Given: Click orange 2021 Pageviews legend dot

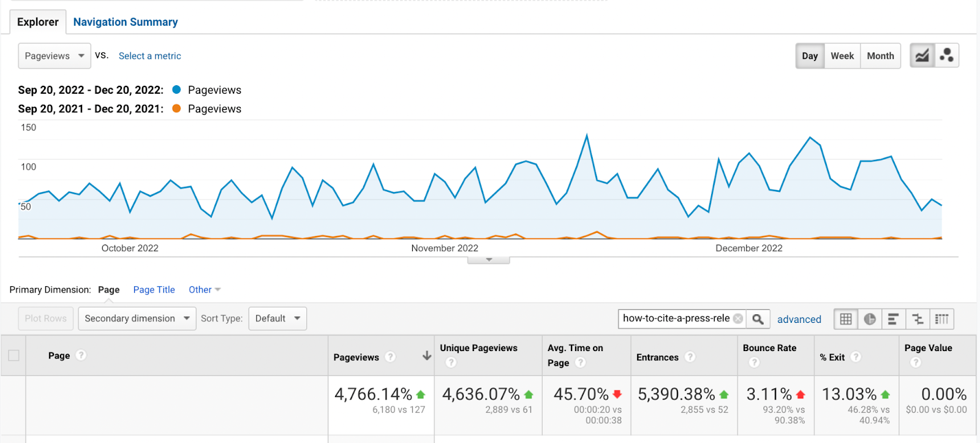Looking at the screenshot, I should (x=176, y=108).
